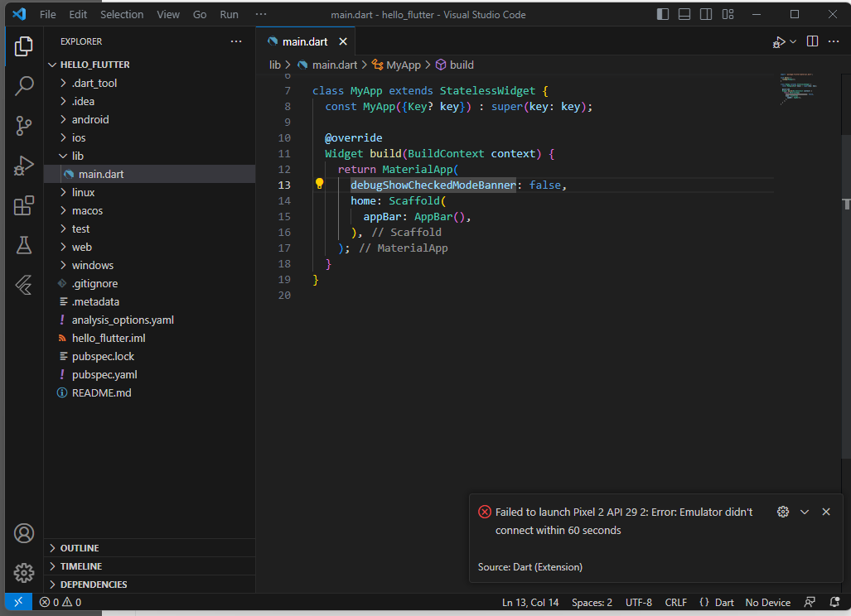The height and width of the screenshot is (616, 851).
Task: Change CRLF end of line sequence
Action: click(x=675, y=603)
